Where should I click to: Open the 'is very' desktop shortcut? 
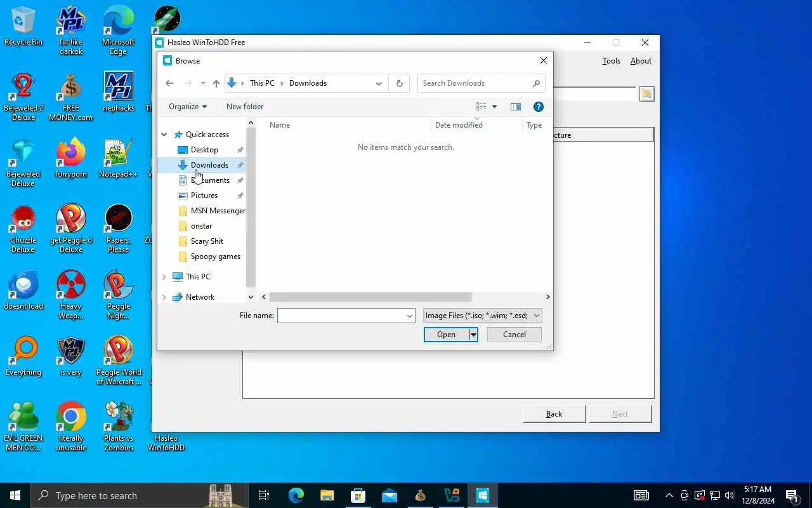point(71,356)
